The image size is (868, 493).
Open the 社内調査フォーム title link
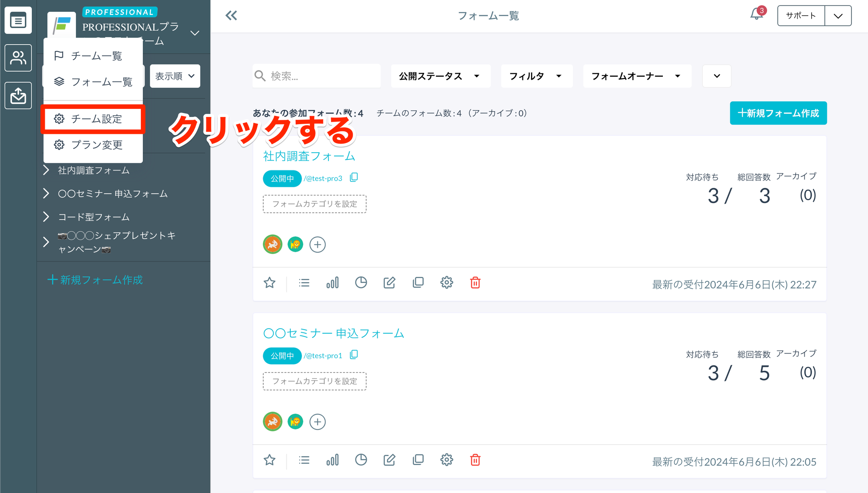[309, 156]
